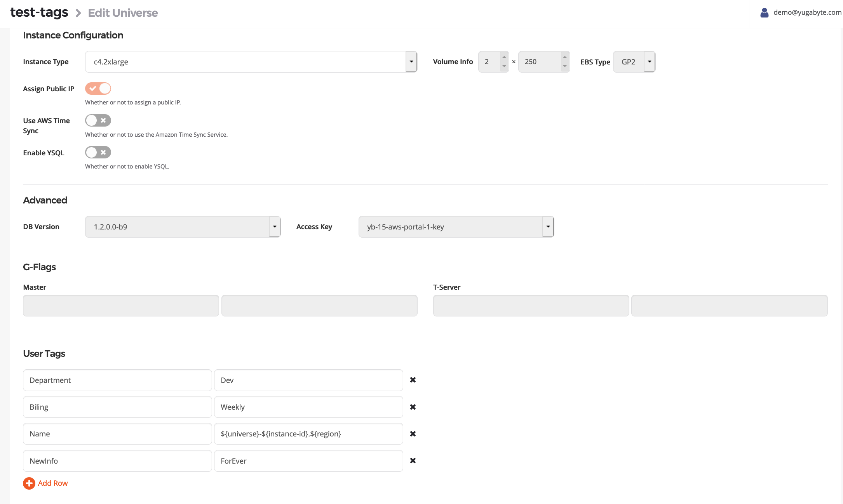The width and height of the screenshot is (843, 504).
Task: Click the T-Server label under G-Flags
Action: coord(447,287)
